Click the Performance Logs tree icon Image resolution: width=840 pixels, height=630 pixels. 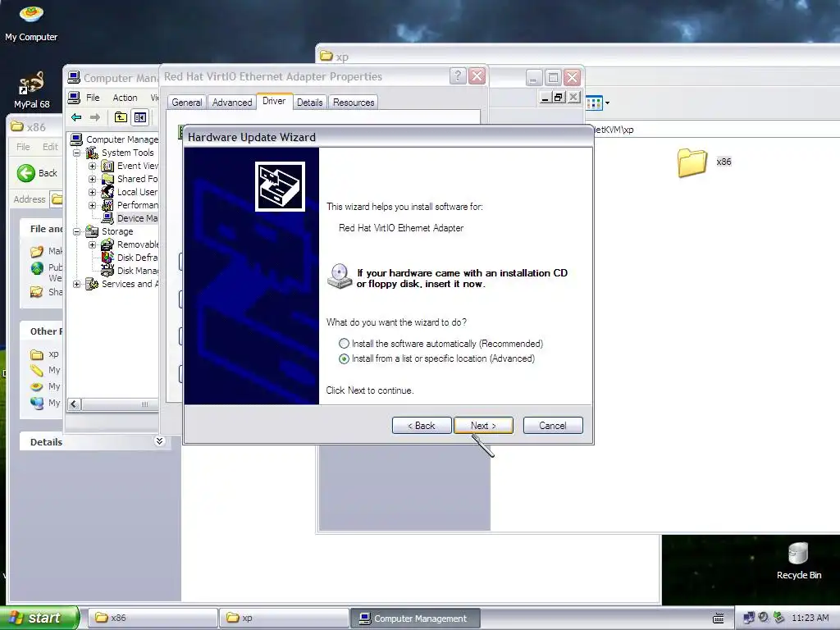tap(107, 205)
